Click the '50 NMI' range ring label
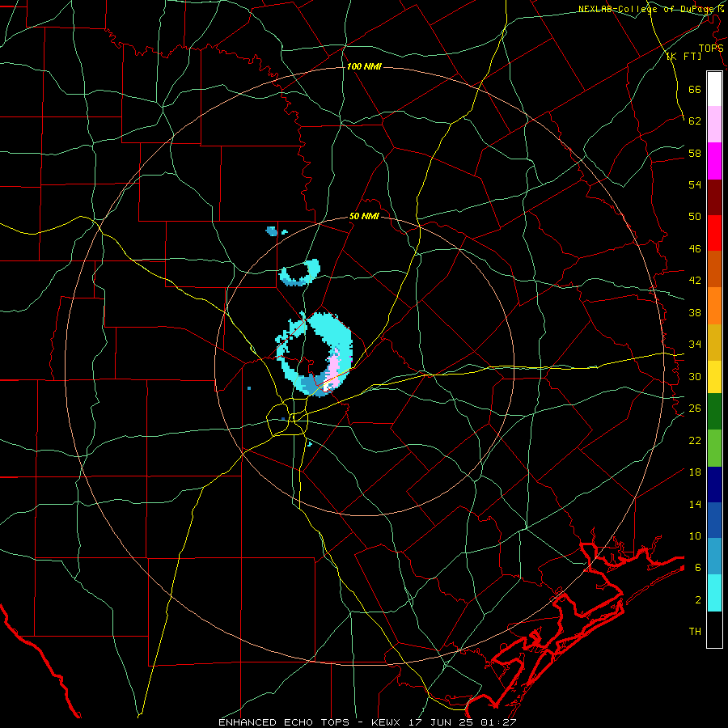Screen dimensions: 728x728 click(x=364, y=216)
